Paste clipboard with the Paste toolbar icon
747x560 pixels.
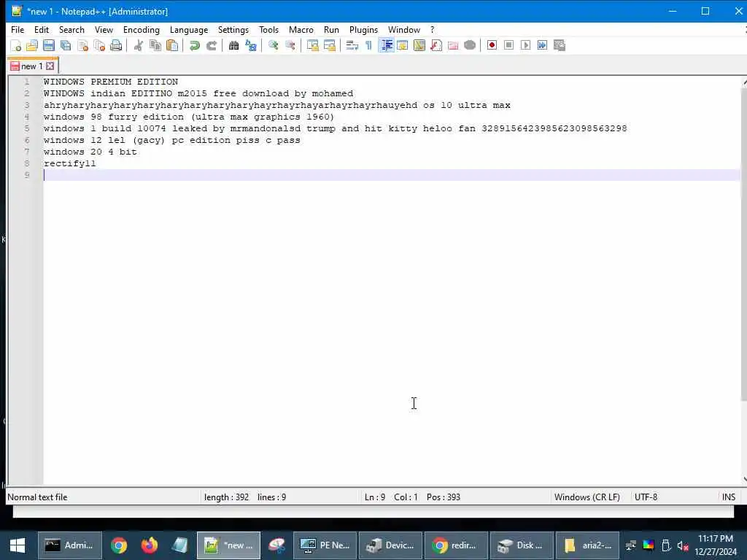coord(172,45)
